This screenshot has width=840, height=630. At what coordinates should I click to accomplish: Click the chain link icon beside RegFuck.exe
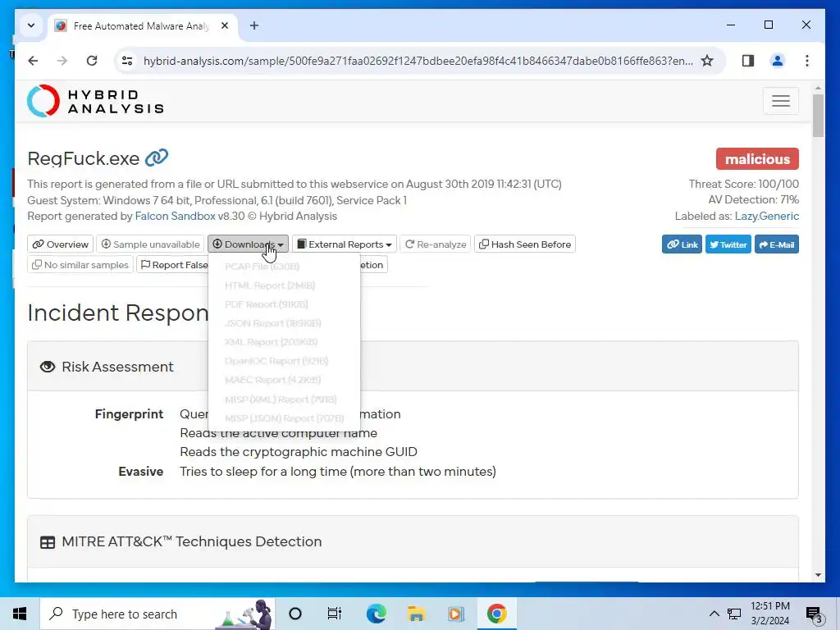click(x=157, y=157)
